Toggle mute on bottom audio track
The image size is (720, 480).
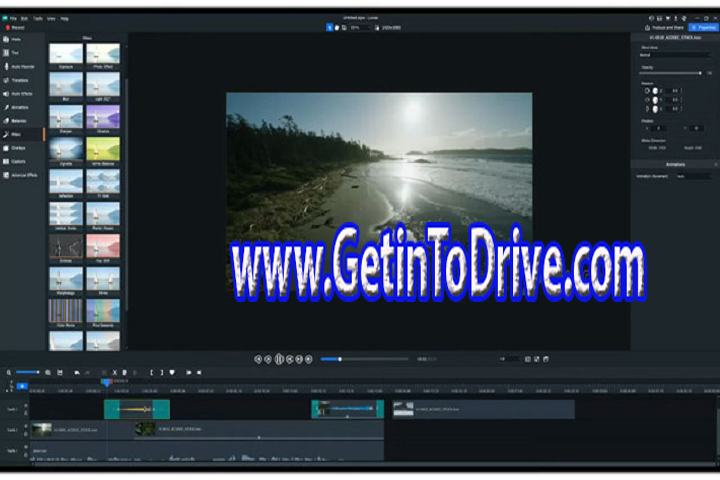26,447
